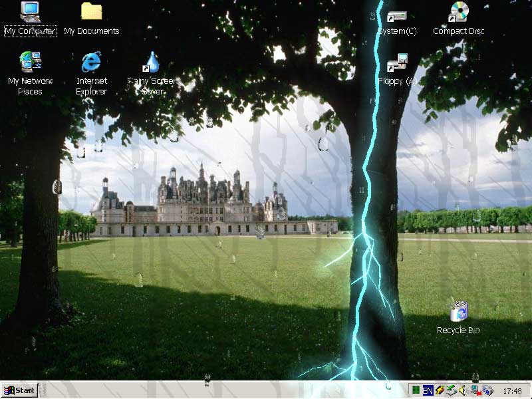Open the My Computer desktop icon
Viewport: 532px width, 399px height.
coord(30,12)
